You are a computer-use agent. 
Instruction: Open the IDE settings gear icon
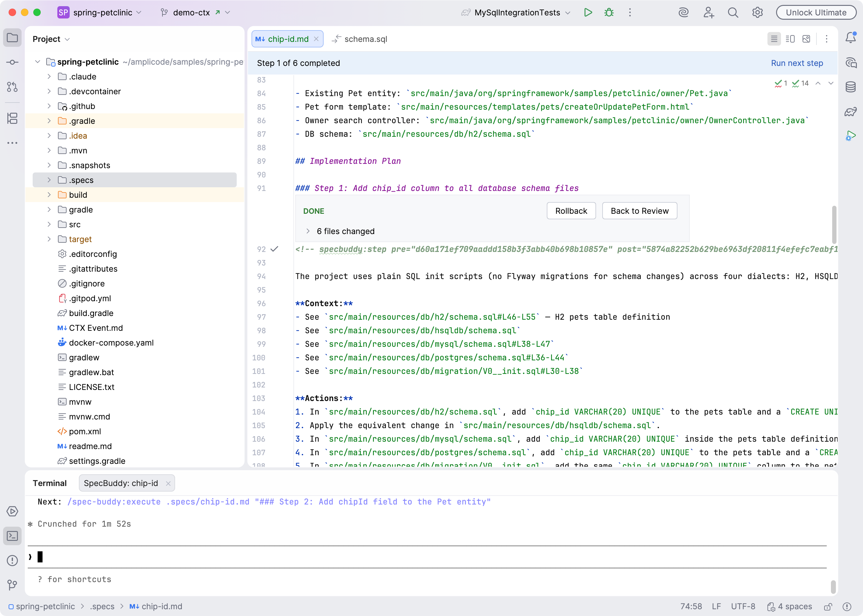tap(758, 13)
